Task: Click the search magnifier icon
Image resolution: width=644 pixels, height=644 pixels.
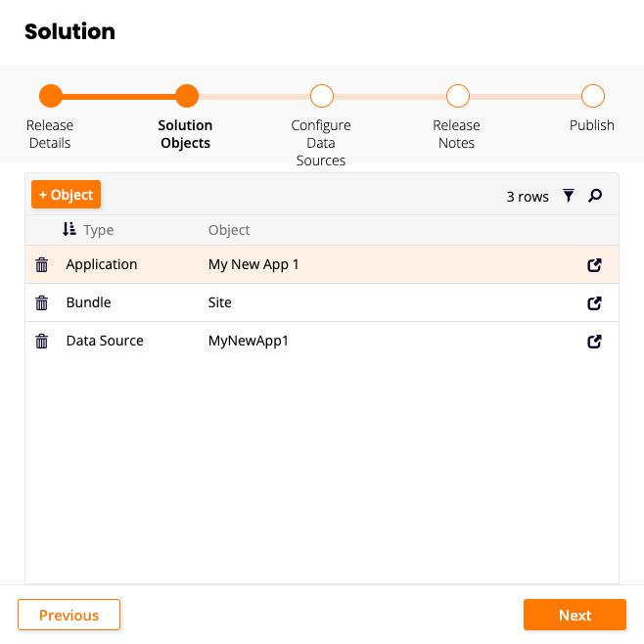Action: (595, 196)
